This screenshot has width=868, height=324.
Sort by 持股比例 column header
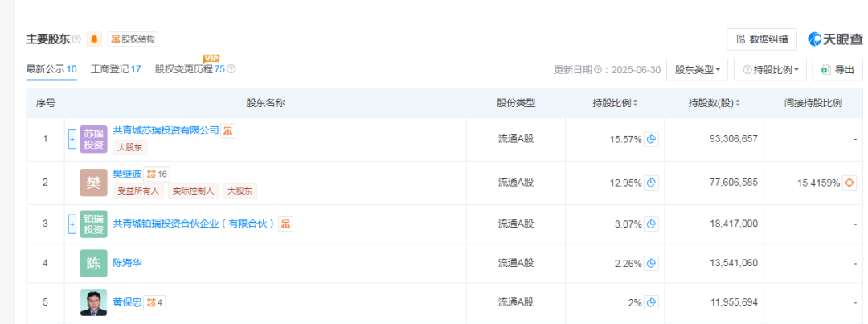(615, 103)
